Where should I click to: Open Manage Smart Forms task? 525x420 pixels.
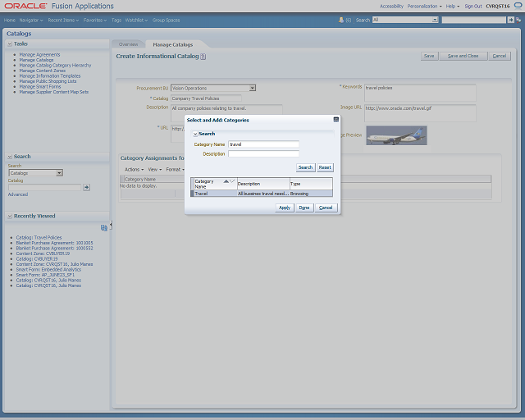pyautogui.click(x=40, y=87)
